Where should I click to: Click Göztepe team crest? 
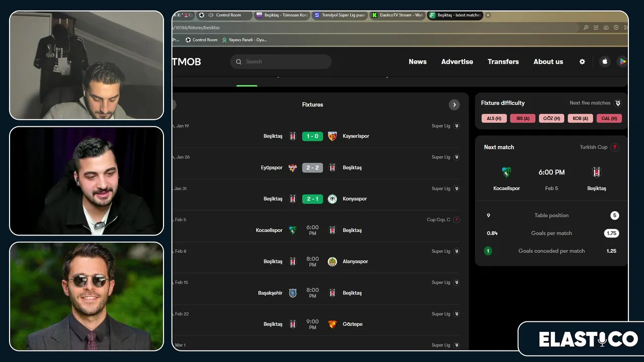pos(332,324)
